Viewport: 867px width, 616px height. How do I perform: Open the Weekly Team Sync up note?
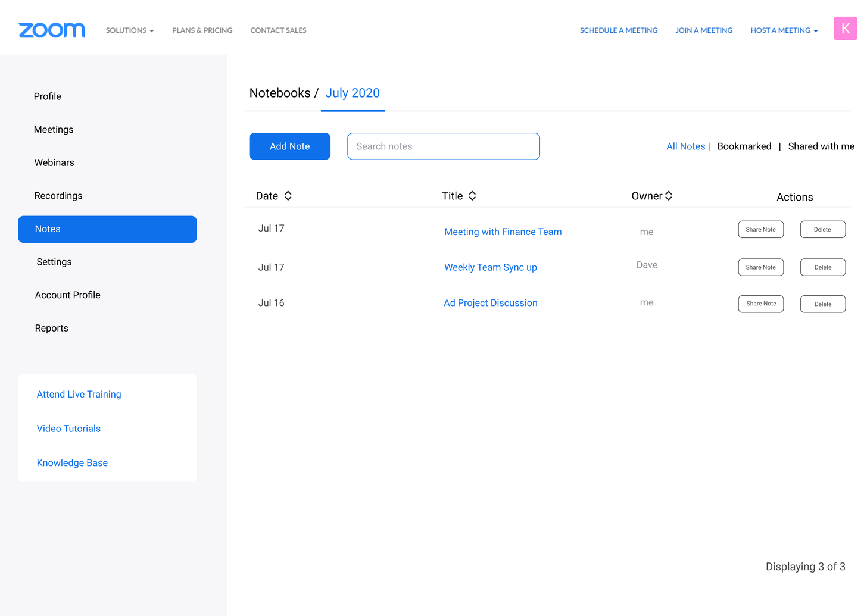[491, 267]
